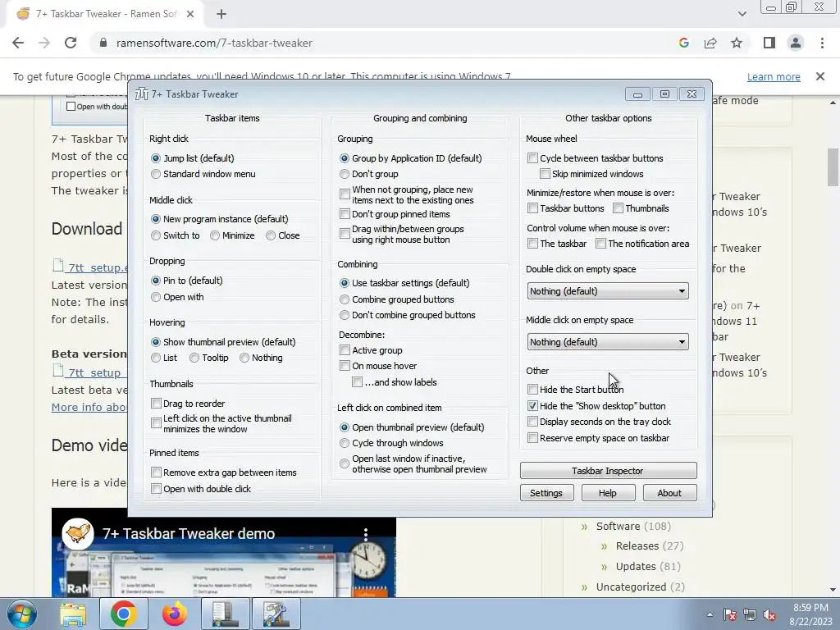The width and height of the screenshot is (840, 630).
Task: Select Standard window menu radio button
Action: 156,174
